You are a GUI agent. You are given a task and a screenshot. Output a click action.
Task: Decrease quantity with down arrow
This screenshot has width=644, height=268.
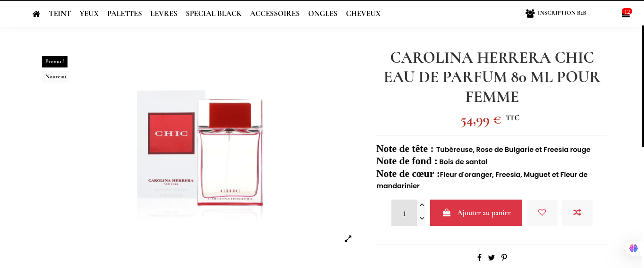[422, 218]
